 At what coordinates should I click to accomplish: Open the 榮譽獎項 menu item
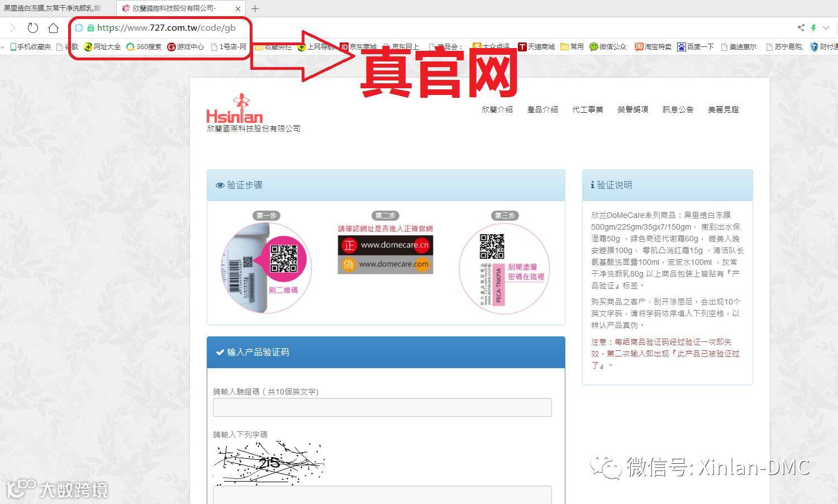pyautogui.click(x=633, y=110)
